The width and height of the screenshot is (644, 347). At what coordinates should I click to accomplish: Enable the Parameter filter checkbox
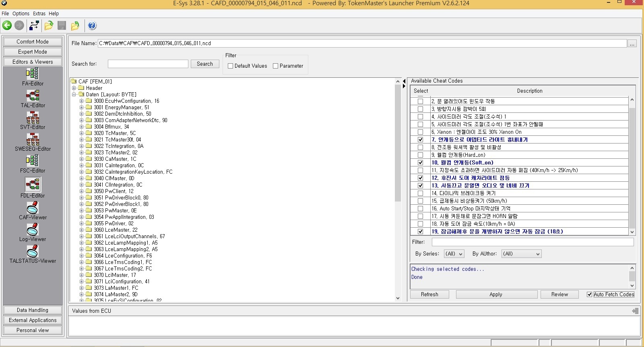(x=275, y=66)
